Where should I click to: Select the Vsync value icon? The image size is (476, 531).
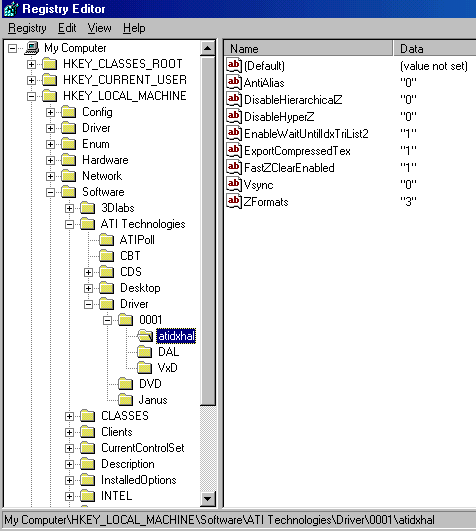[x=234, y=184]
